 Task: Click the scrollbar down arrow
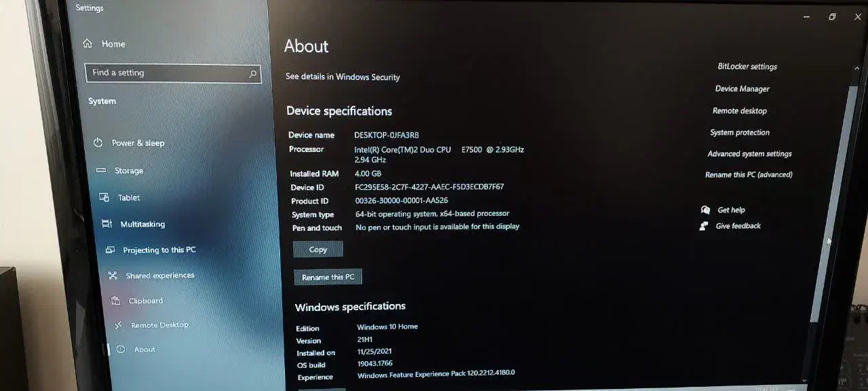point(804,380)
